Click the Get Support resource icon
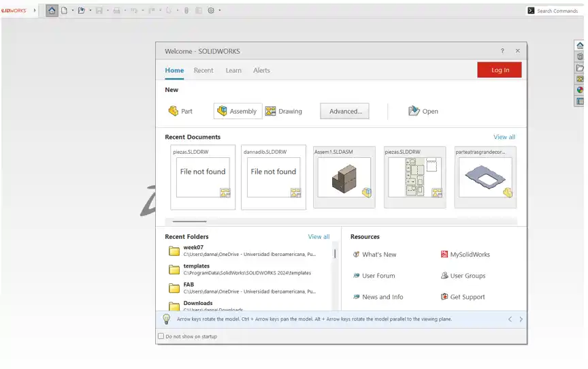Viewport: 588px width, 369px height. [x=444, y=297]
